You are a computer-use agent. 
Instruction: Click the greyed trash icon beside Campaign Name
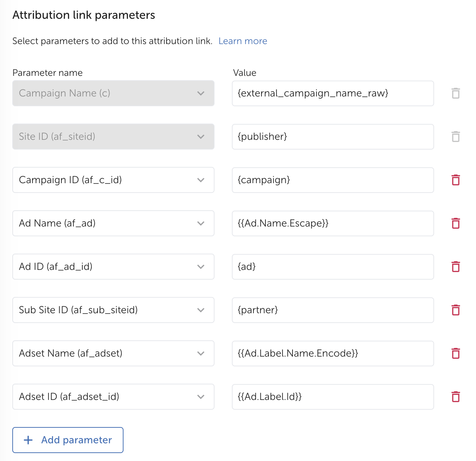point(456,93)
